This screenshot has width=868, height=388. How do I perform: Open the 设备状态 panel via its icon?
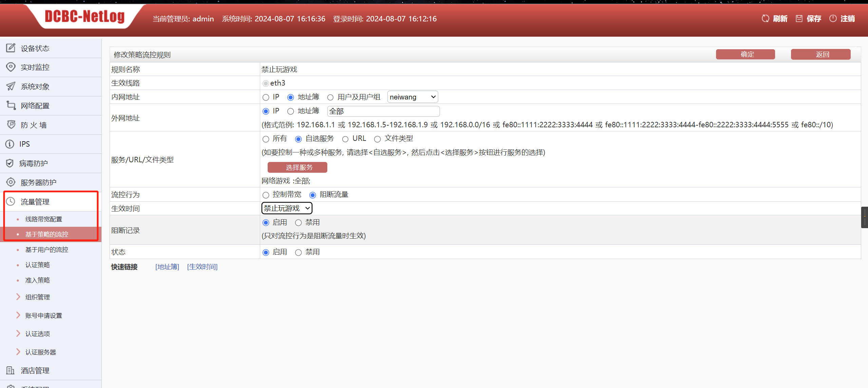click(11, 48)
